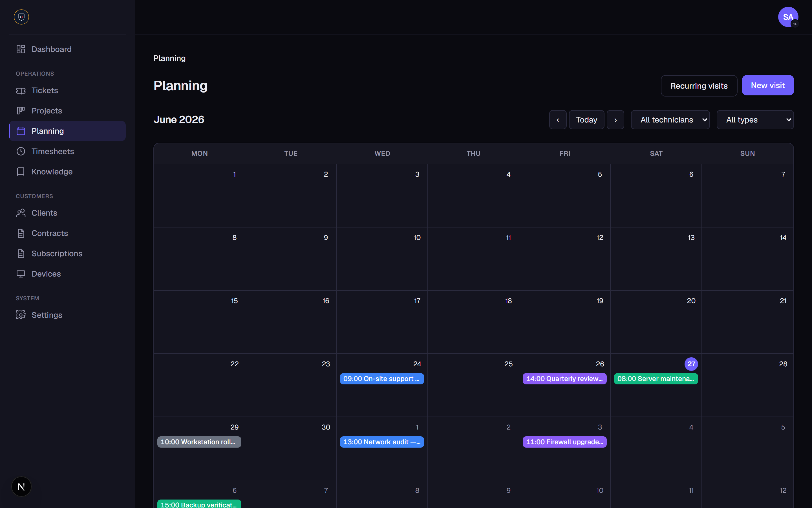
Task: Click the Planning calendar icon
Action: (21, 131)
